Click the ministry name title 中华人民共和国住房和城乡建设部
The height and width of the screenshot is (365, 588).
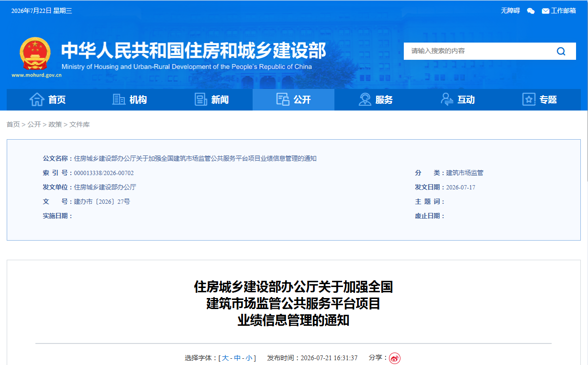194,50
